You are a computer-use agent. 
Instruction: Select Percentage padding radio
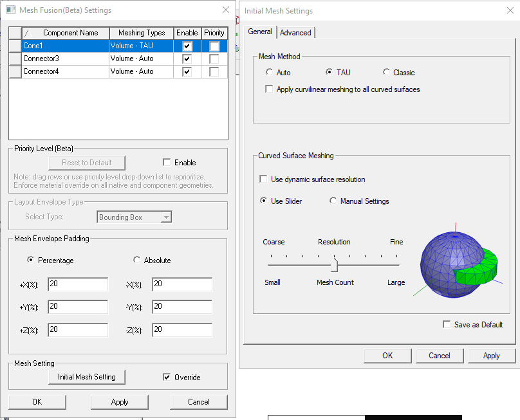[30, 260]
